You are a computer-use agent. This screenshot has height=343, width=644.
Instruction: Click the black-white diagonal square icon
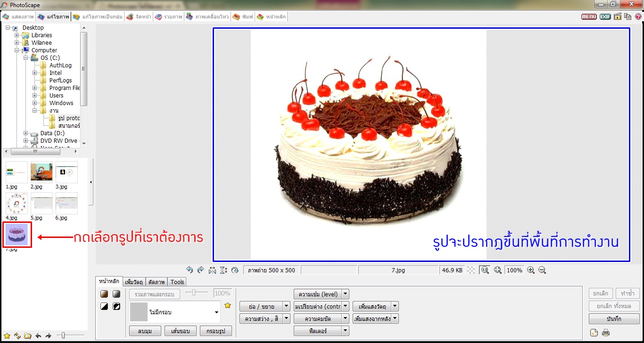[105, 306]
